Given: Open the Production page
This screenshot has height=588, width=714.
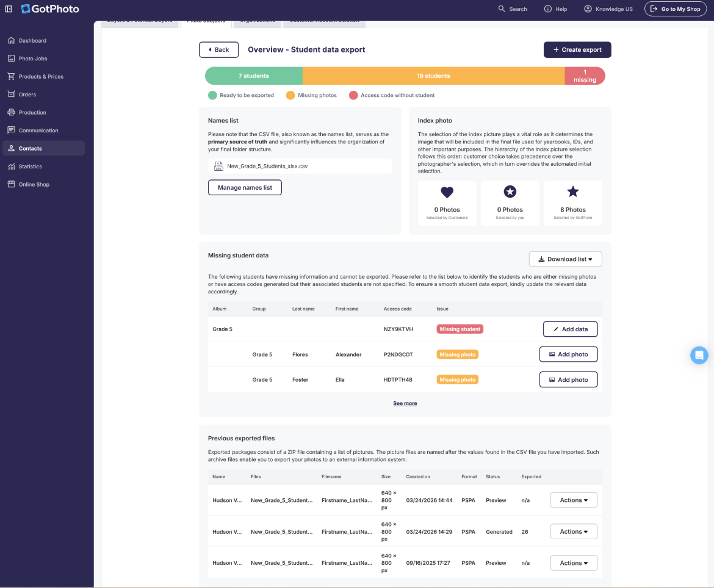Looking at the screenshot, I should (x=44, y=112).
